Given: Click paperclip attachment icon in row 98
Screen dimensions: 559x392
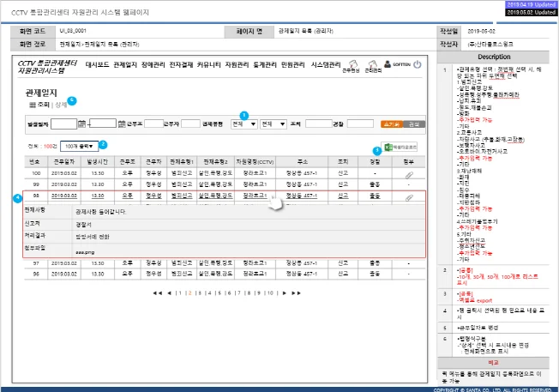Looking at the screenshot, I should tap(407, 196).
